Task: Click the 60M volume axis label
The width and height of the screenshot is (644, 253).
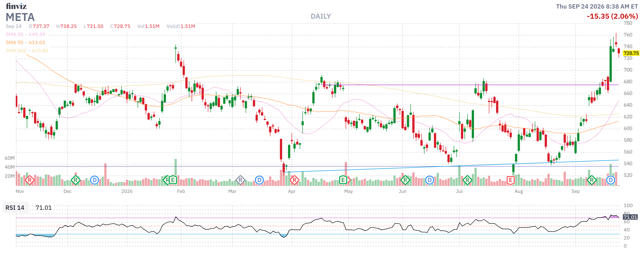Action: click(x=9, y=158)
